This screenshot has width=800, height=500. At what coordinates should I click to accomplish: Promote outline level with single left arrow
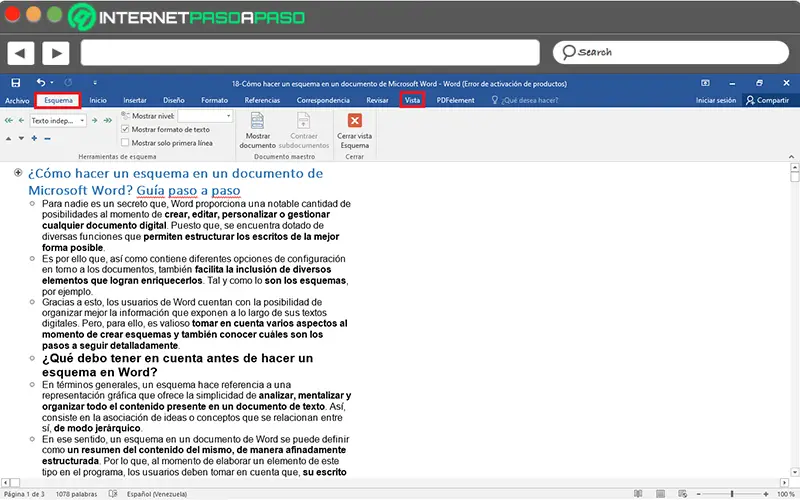21,120
